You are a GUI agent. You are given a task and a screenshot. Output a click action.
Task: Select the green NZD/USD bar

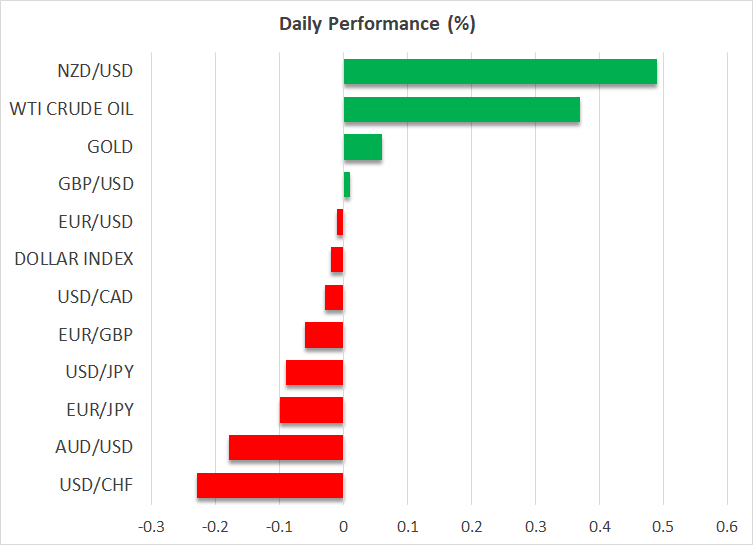(500, 72)
